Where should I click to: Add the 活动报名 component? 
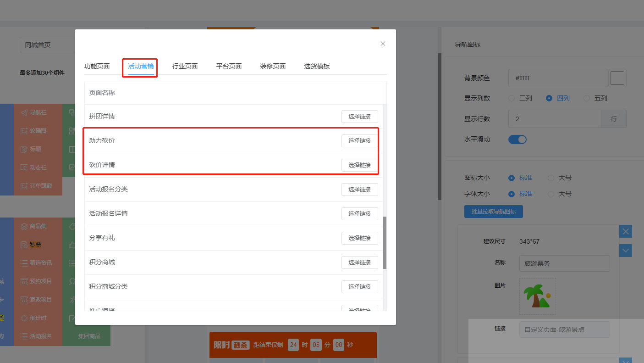click(x=38, y=336)
